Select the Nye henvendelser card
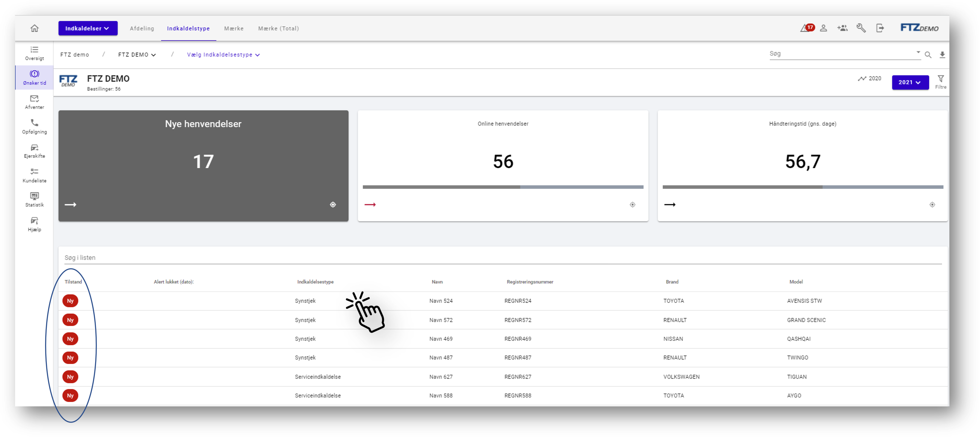 point(204,166)
